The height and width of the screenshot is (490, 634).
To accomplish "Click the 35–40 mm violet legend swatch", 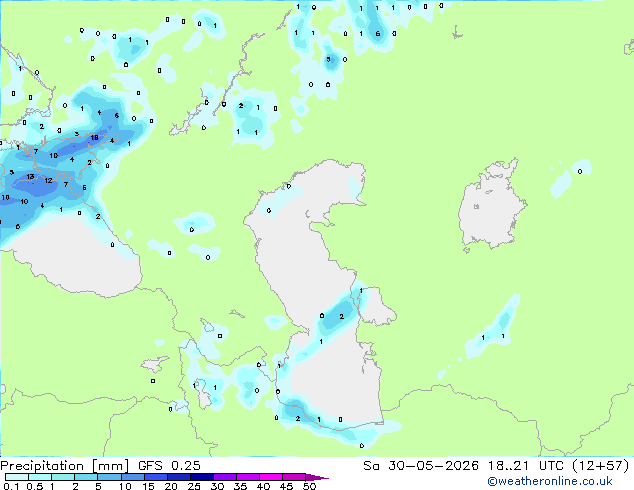I will point(247,477).
